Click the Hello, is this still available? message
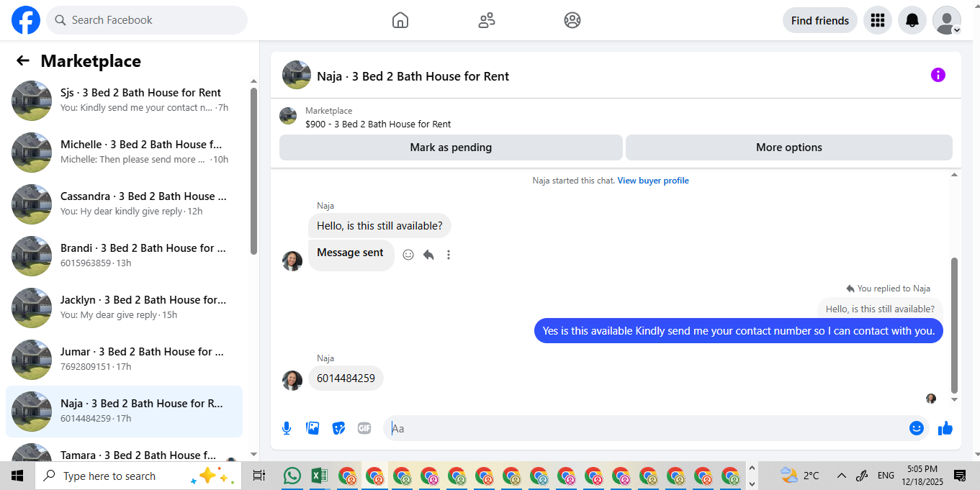Viewport: 980px width, 490px height. click(x=379, y=226)
